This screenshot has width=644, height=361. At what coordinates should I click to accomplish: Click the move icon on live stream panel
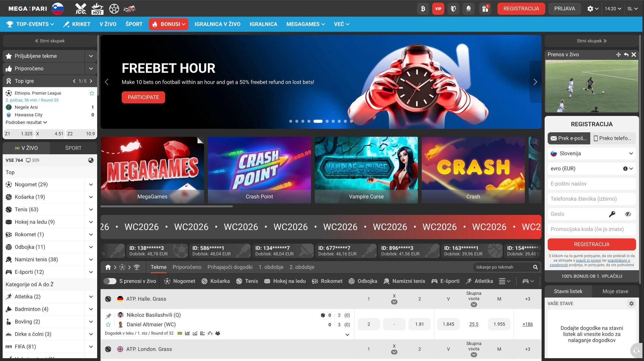pyautogui.click(x=619, y=54)
